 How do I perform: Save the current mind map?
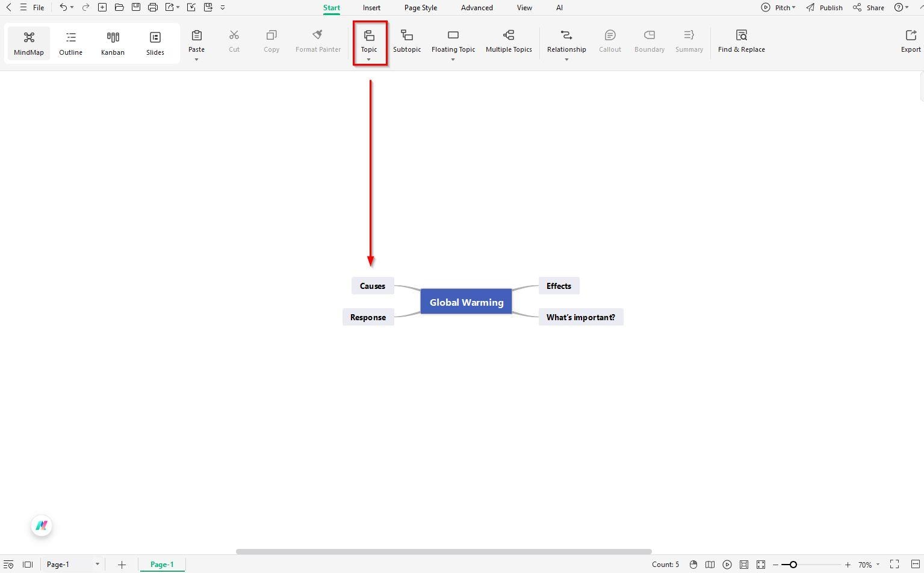[135, 7]
